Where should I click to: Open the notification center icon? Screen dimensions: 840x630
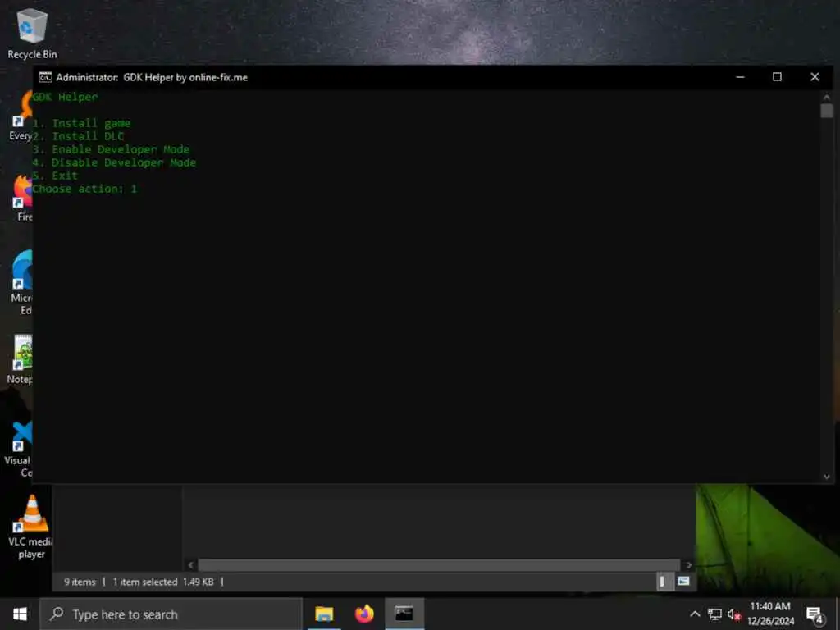tap(815, 615)
